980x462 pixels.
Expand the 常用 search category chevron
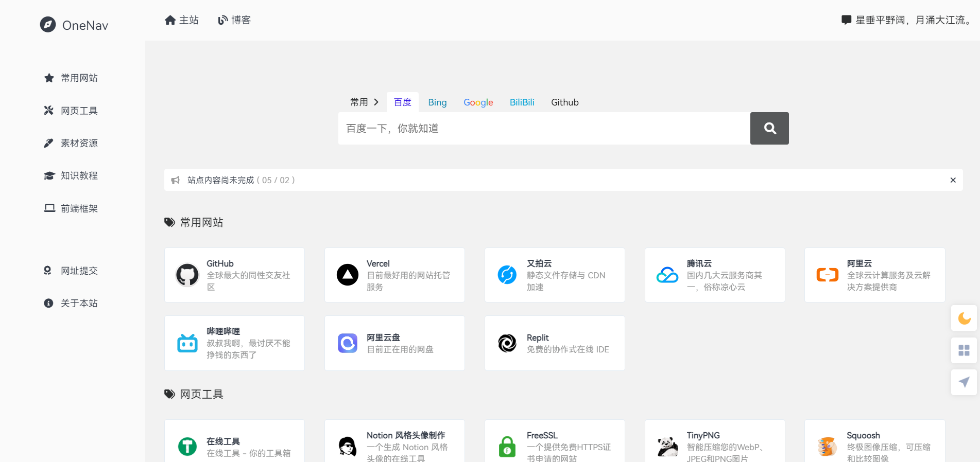(376, 102)
